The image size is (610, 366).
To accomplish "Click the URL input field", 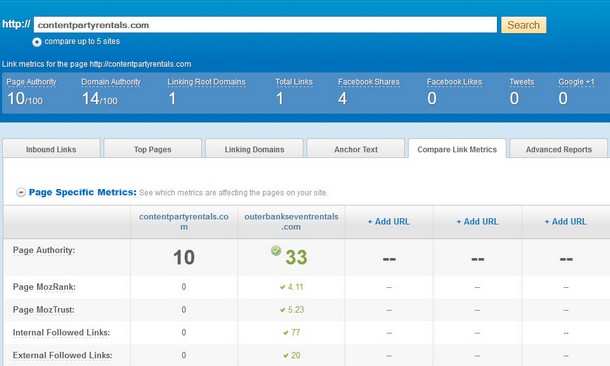I will pos(265,25).
